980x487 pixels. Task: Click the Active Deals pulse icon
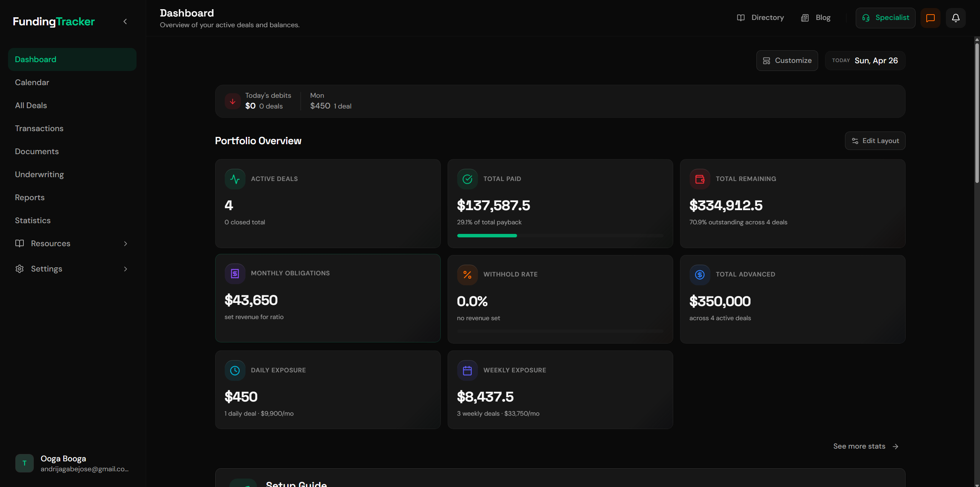point(235,179)
